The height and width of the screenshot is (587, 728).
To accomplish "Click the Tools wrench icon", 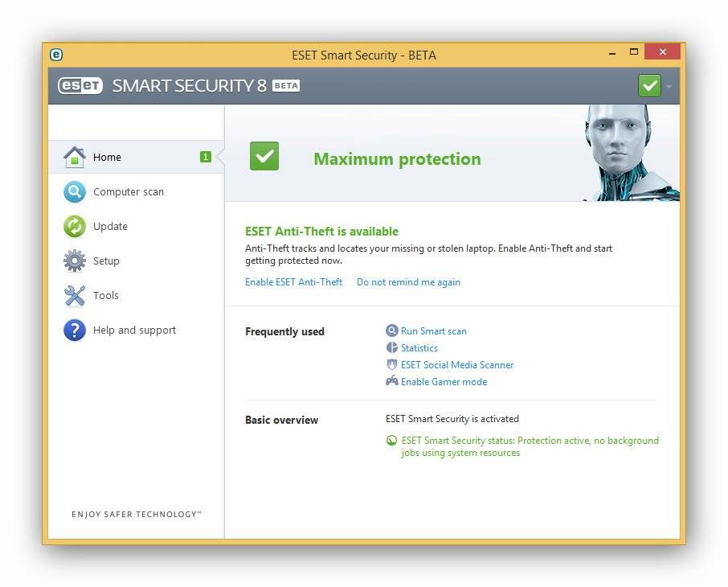I will [x=74, y=296].
